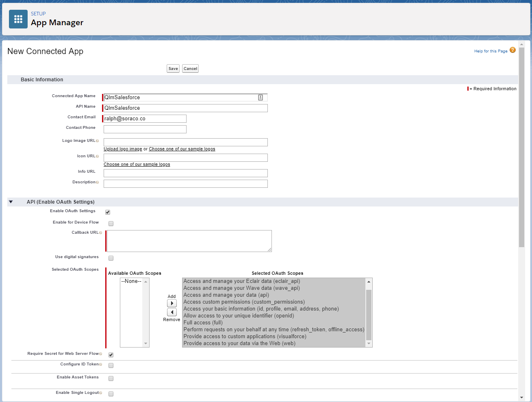Viewport: 532px width, 402px height.
Task: Enable Asset Tokens checkbox
Action: [111, 378]
